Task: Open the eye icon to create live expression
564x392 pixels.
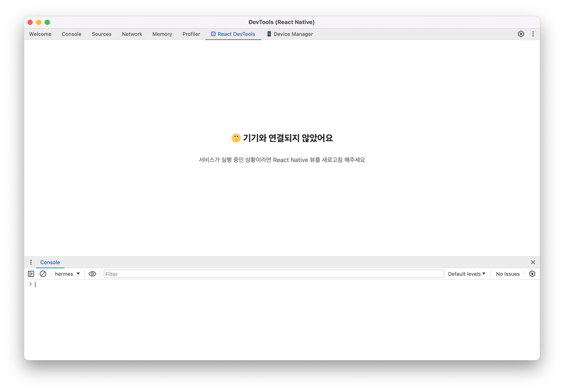Action: click(92, 274)
